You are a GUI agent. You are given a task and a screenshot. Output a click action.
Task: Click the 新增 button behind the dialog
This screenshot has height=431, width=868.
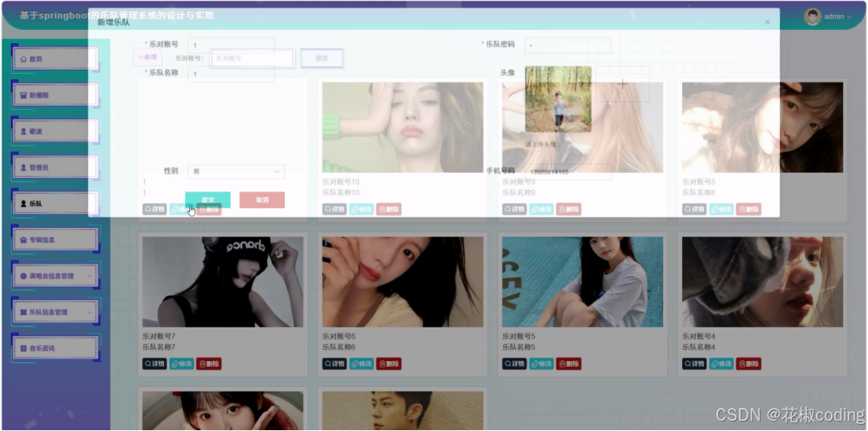click(x=148, y=57)
